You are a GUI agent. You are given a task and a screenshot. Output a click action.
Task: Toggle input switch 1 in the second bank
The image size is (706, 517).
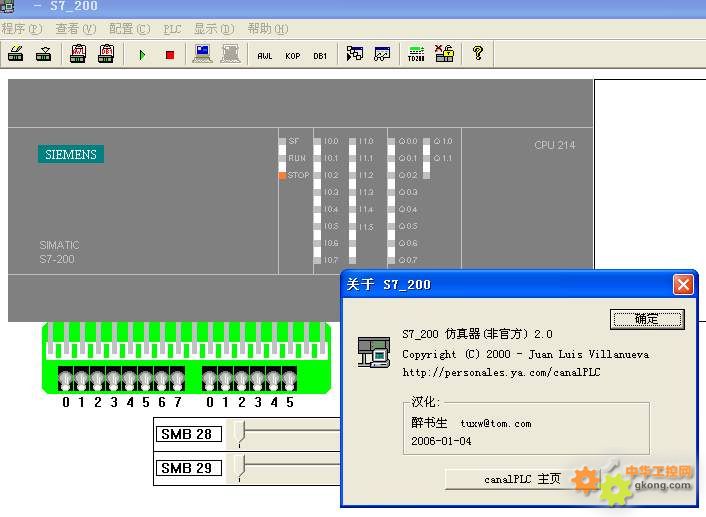click(225, 379)
